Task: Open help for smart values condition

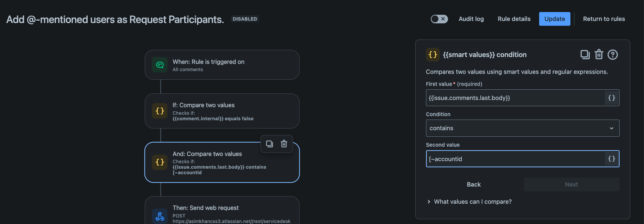Action: (x=613, y=55)
